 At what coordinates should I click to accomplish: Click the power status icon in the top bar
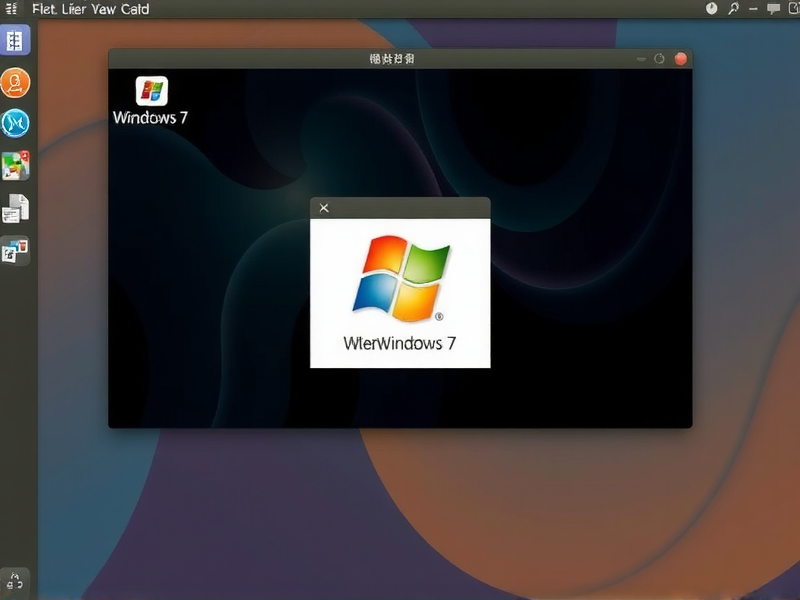710,8
